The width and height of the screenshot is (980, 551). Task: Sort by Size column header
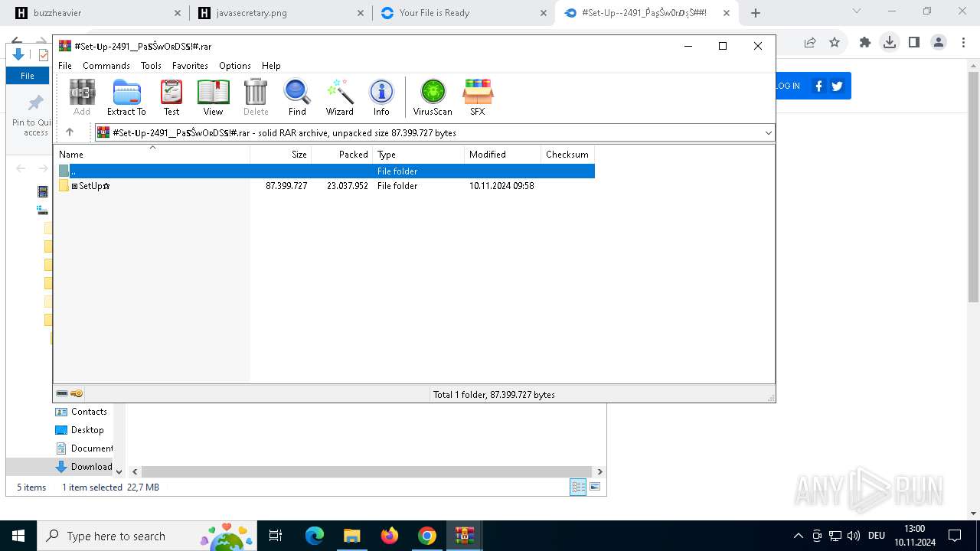point(281,154)
